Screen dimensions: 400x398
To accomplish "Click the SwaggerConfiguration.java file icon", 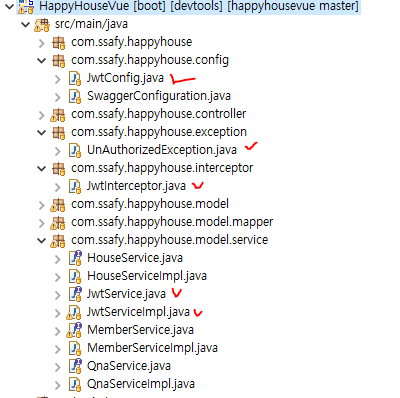I will pyautogui.click(x=75, y=97).
